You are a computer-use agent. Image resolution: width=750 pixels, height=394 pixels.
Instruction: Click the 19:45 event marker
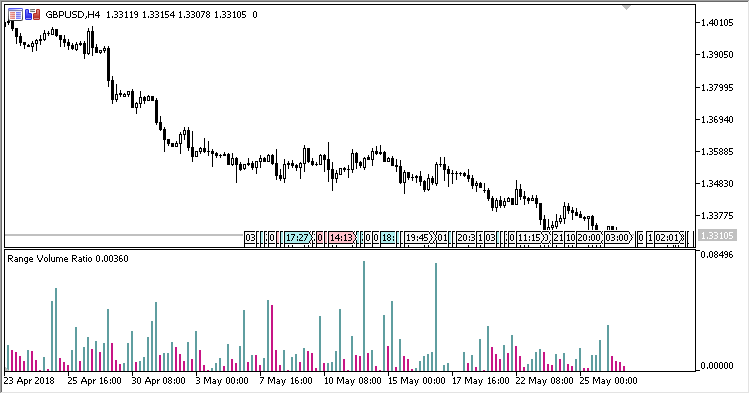point(418,238)
